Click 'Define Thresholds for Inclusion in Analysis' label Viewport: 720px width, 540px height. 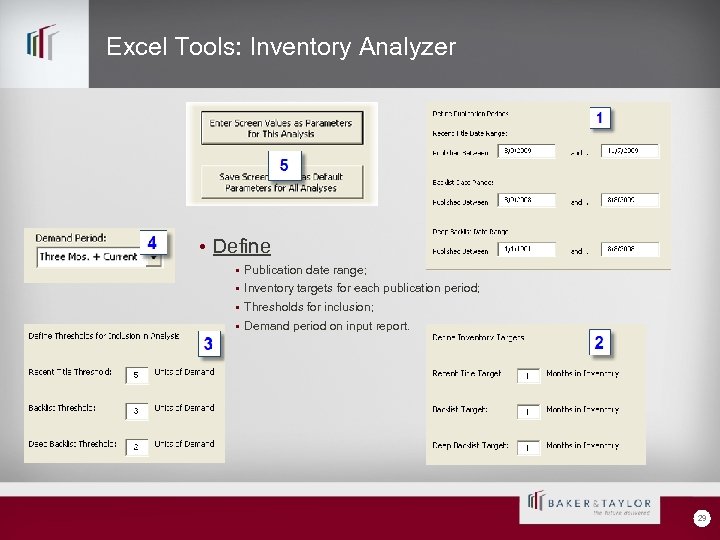[x=104, y=336]
